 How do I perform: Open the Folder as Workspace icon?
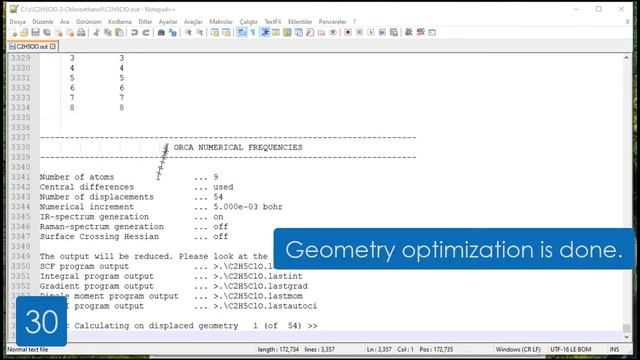pos(322,33)
